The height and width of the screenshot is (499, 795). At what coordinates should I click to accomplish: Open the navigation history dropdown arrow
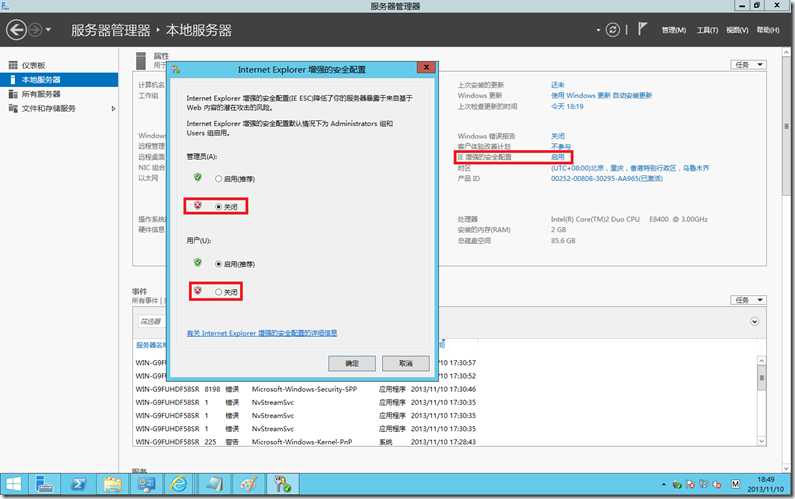point(48,30)
